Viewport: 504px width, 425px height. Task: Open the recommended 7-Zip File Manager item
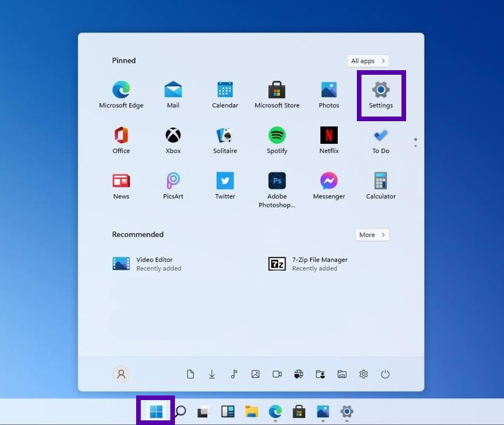308,264
